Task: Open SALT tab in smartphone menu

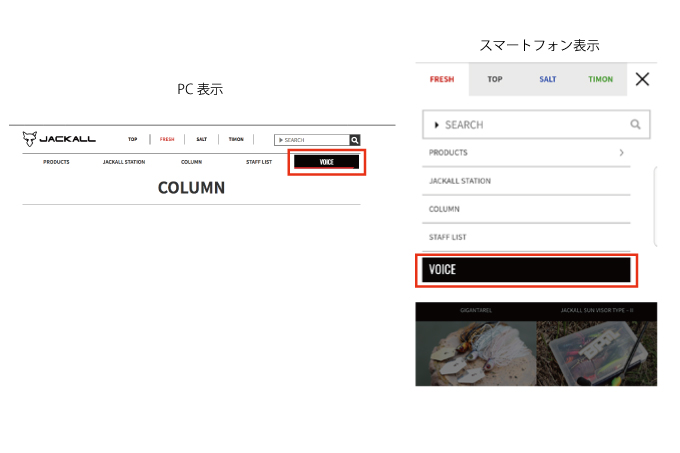Action: point(548,79)
